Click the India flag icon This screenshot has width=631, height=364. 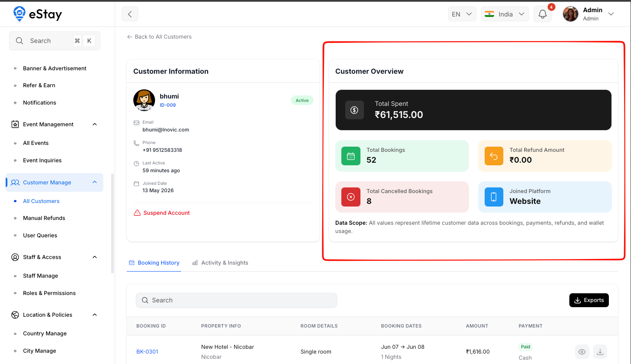click(489, 14)
